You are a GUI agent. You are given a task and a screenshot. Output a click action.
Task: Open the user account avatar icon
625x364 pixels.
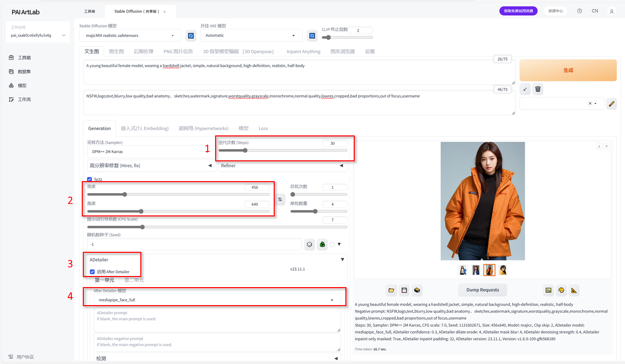[x=612, y=11]
